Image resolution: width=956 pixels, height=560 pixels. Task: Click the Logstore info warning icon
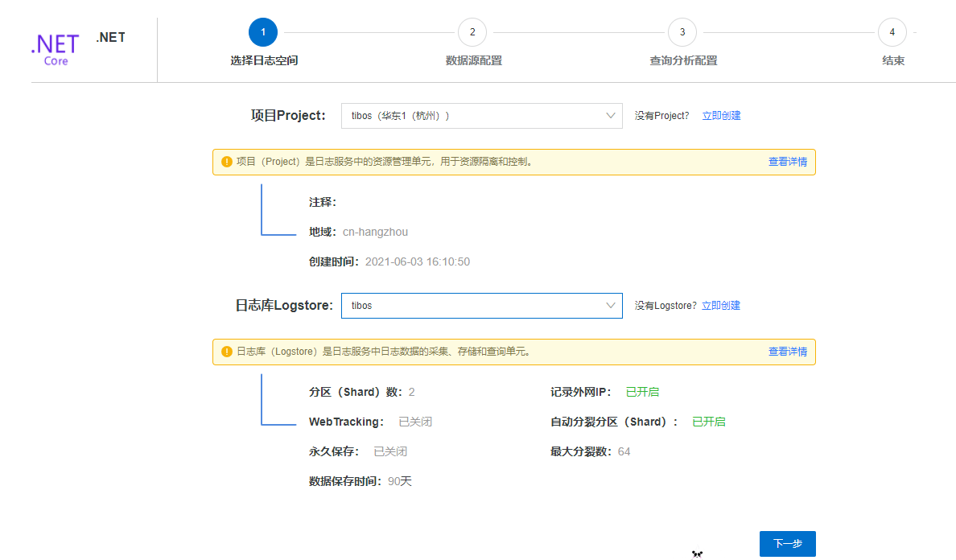point(227,352)
